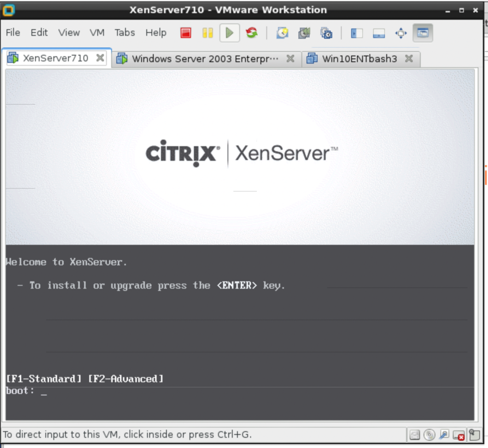Switch to the XenServer710 tab
The width and height of the screenshot is (488, 448).
pyautogui.click(x=55, y=58)
